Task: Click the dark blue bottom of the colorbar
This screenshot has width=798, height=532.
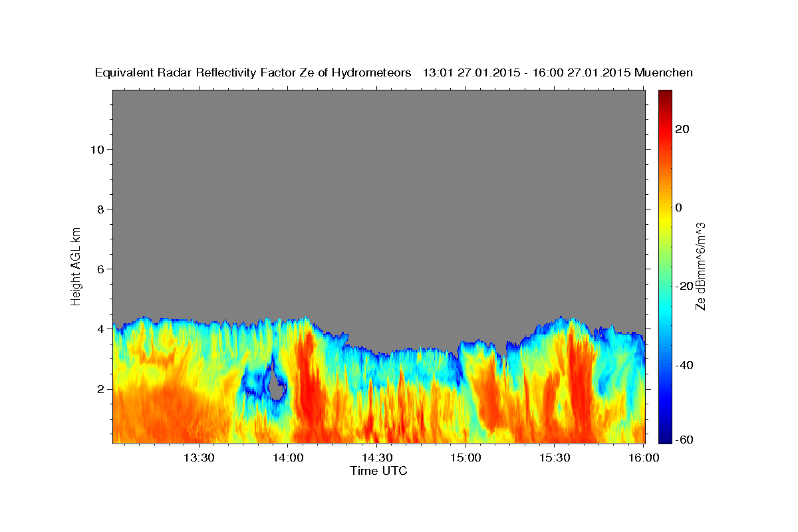Action: 665,438
